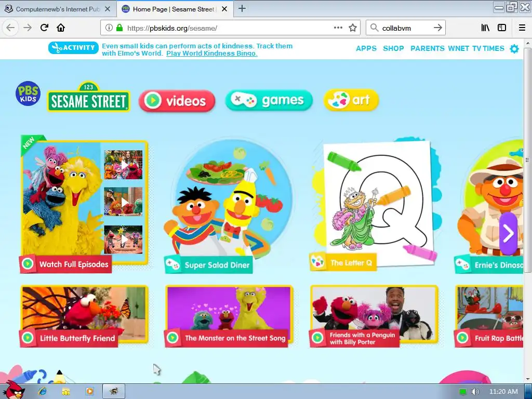Click the scrollbar down arrow
The width and height of the screenshot is (532, 399).
click(x=527, y=379)
